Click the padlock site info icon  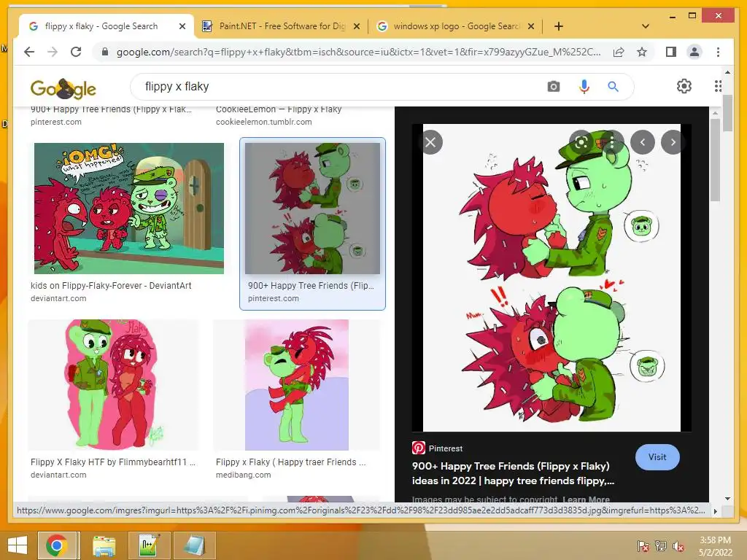coord(105,52)
